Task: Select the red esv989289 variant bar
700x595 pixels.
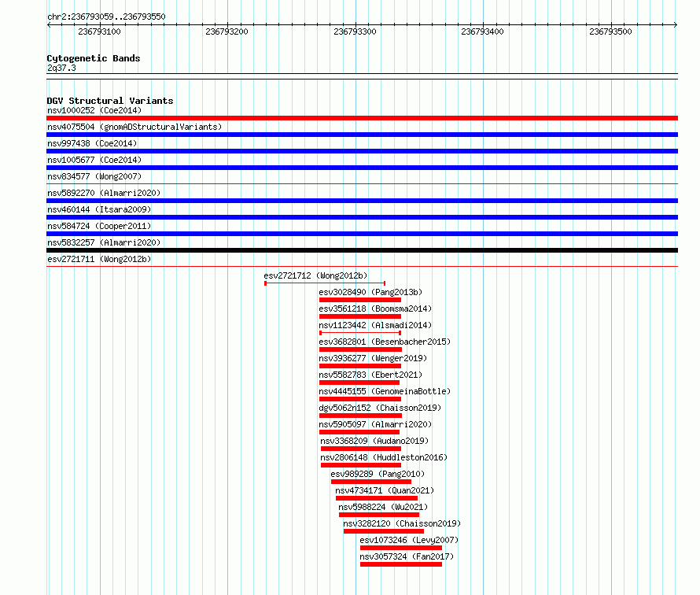Action: (371, 482)
